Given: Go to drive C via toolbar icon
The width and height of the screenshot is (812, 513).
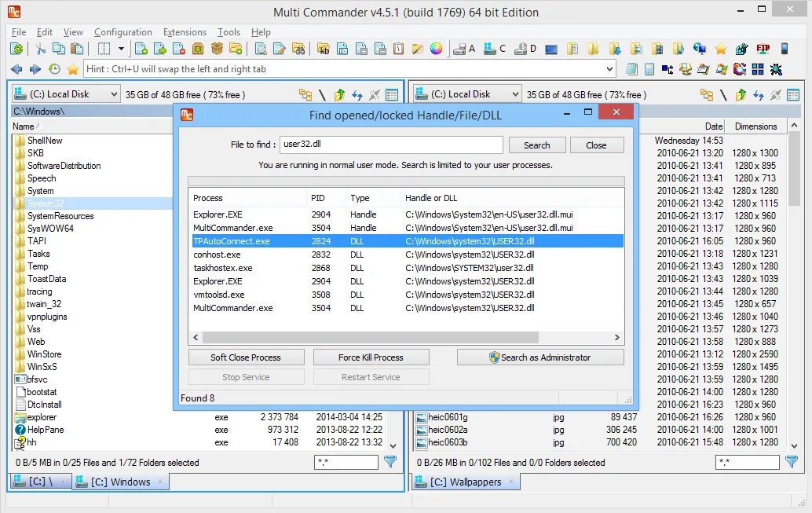Looking at the screenshot, I should [x=495, y=49].
